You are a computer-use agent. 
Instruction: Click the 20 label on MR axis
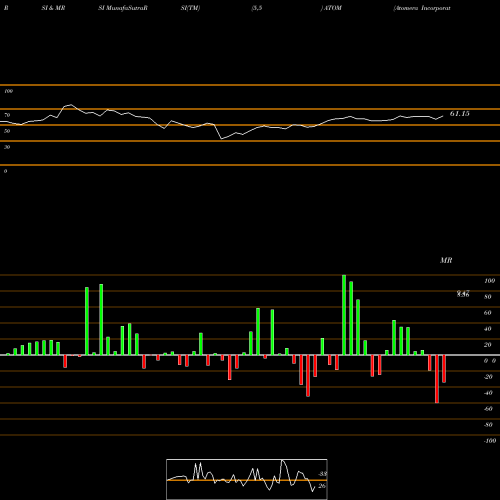(x=487, y=345)
